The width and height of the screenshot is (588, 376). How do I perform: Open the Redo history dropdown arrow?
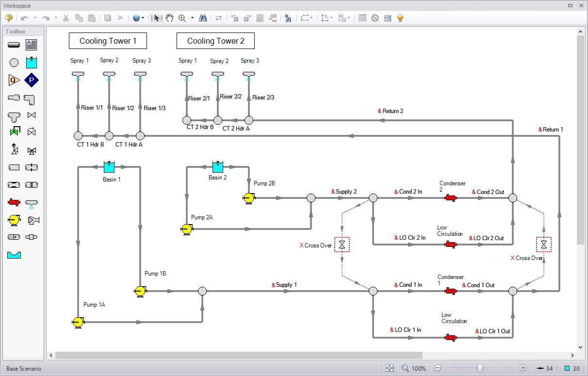[x=56, y=18]
